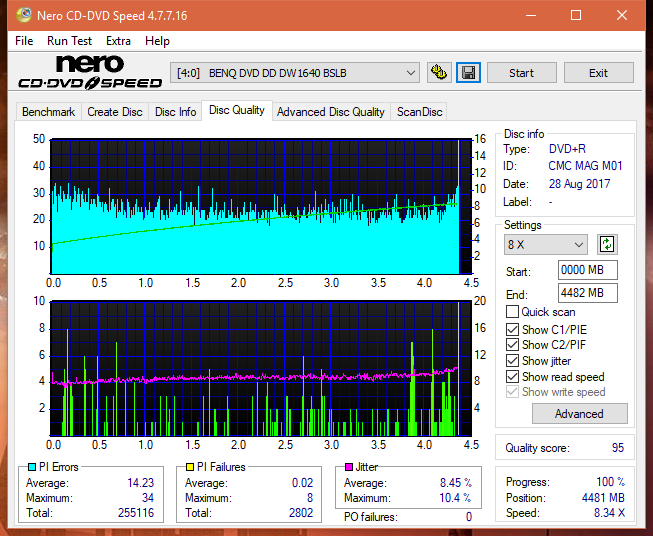Open the Extra menu
The width and height of the screenshot is (653, 536).
[118, 41]
